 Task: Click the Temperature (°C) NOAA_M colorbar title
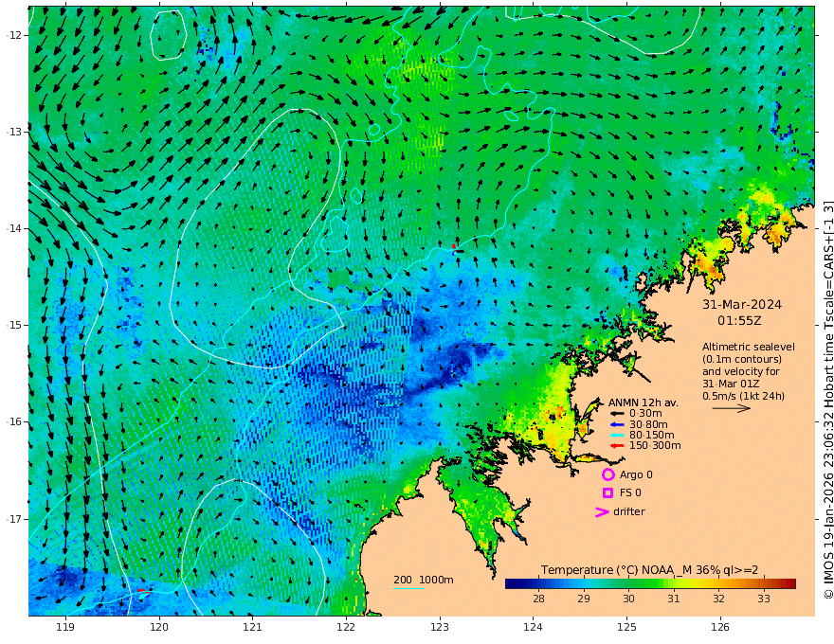pos(649,570)
